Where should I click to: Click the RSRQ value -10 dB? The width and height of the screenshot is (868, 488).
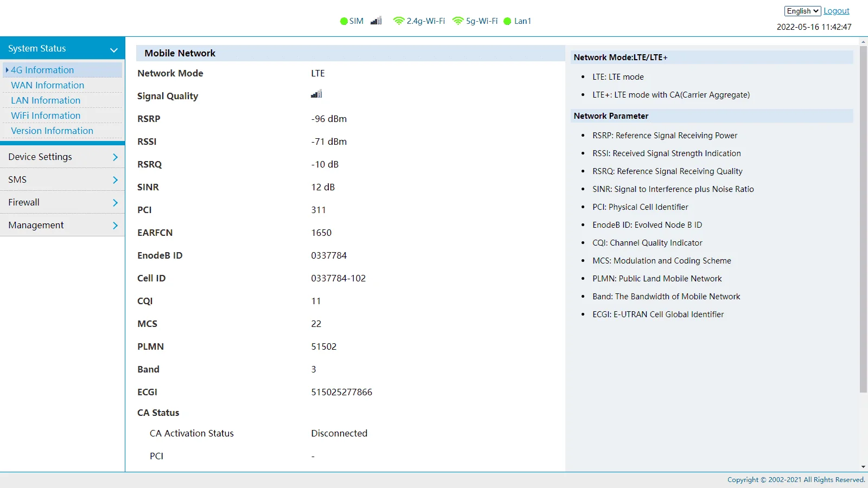click(324, 164)
